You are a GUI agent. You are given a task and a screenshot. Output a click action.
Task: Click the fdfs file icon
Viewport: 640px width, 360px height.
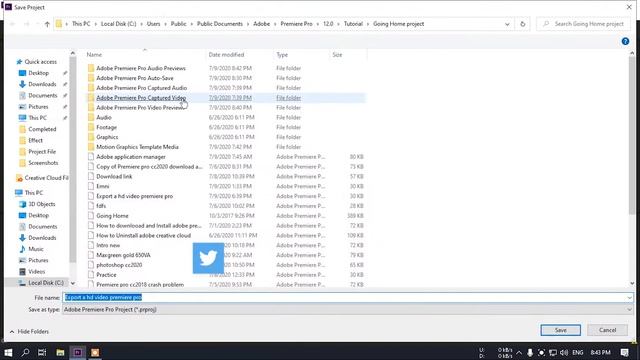pos(91,206)
